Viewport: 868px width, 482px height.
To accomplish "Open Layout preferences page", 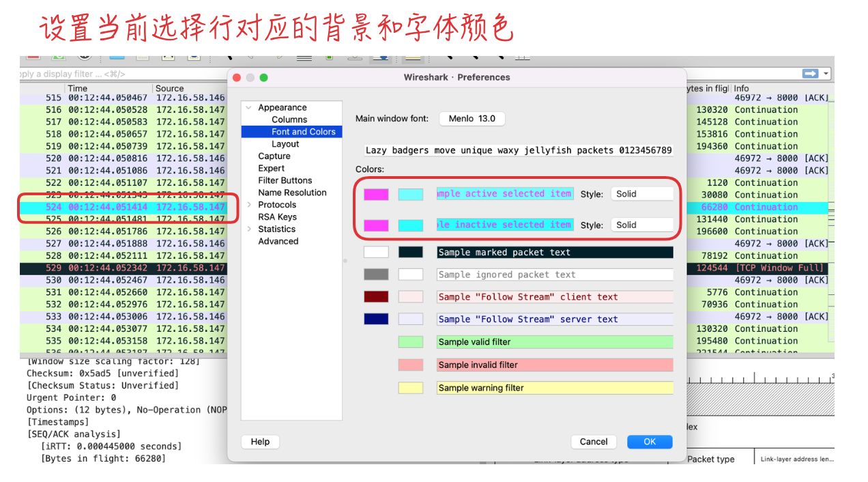I will 285,144.
